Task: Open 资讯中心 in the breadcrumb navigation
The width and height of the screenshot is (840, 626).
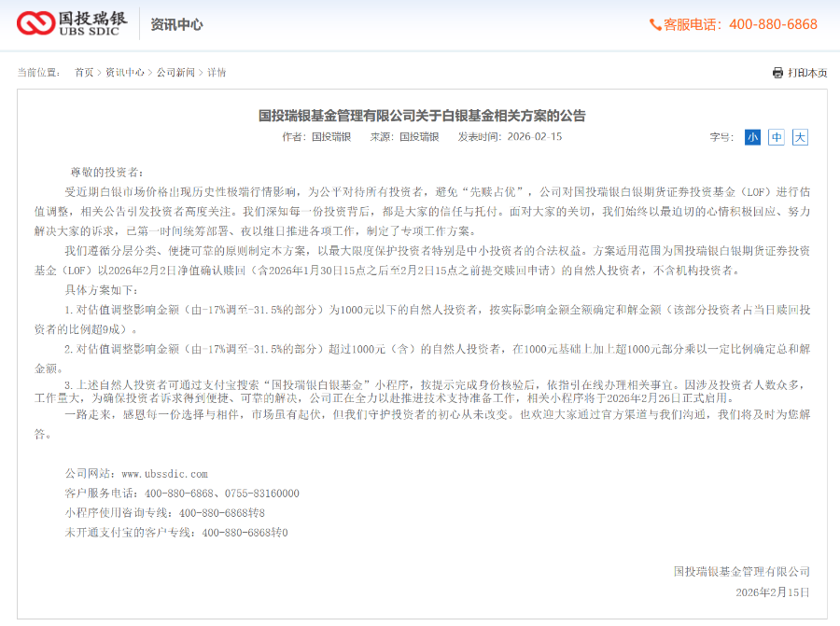Action: [x=126, y=71]
